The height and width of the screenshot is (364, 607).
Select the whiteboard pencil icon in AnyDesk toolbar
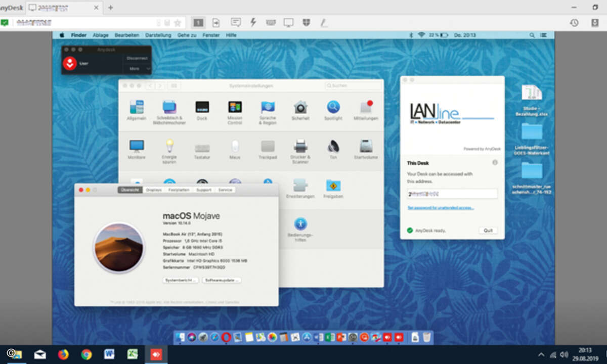point(323,23)
